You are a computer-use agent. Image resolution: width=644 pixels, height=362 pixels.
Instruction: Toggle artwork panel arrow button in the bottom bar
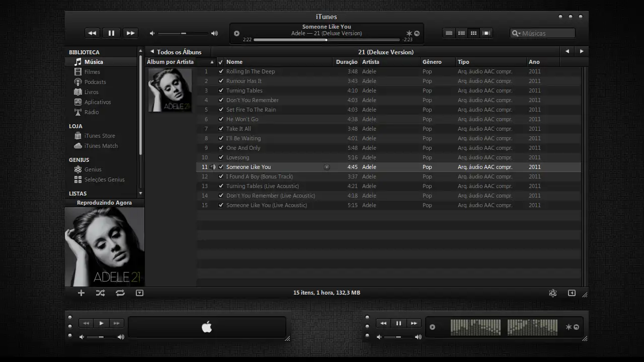point(140,293)
